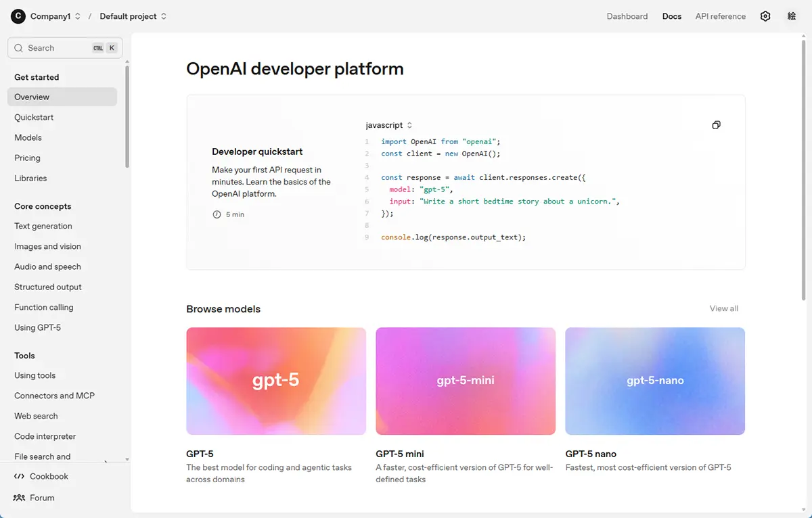
Task: Click the OpenAI developer platform heading
Action: point(295,69)
